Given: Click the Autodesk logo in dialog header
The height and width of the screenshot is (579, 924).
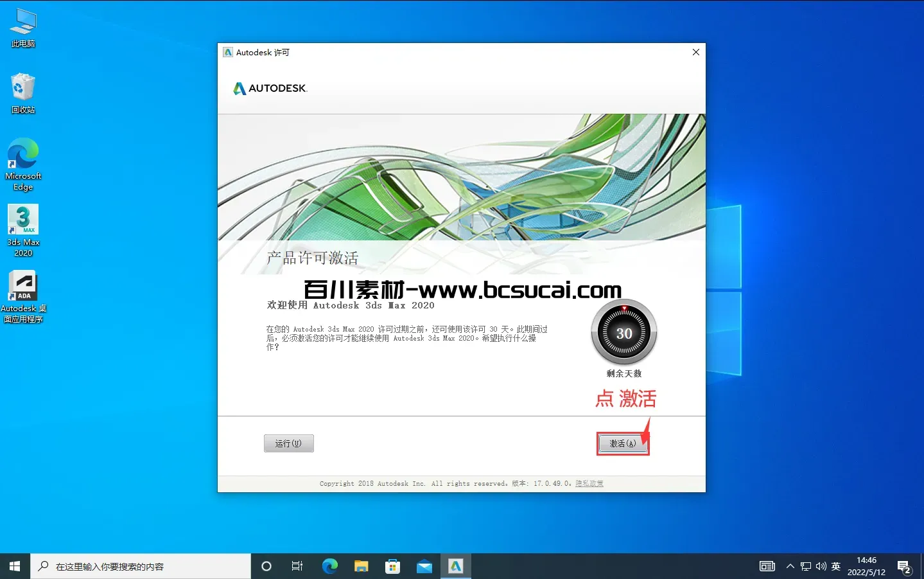Looking at the screenshot, I should click(x=270, y=88).
